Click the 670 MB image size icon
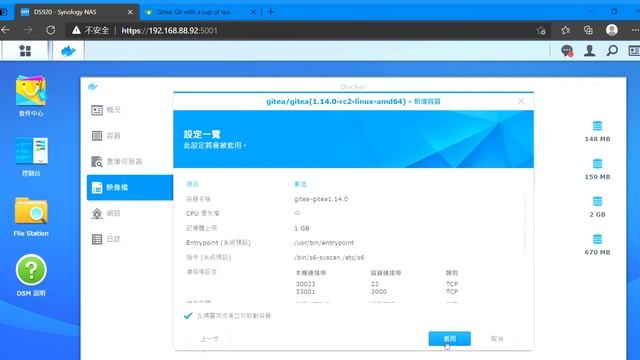The width and height of the screenshot is (640, 360). coord(597,239)
